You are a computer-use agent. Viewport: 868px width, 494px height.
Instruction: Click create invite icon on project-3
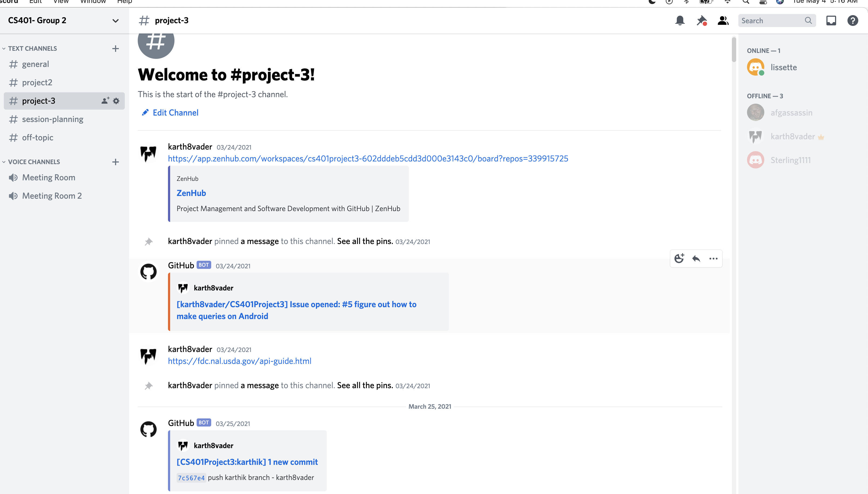(105, 101)
